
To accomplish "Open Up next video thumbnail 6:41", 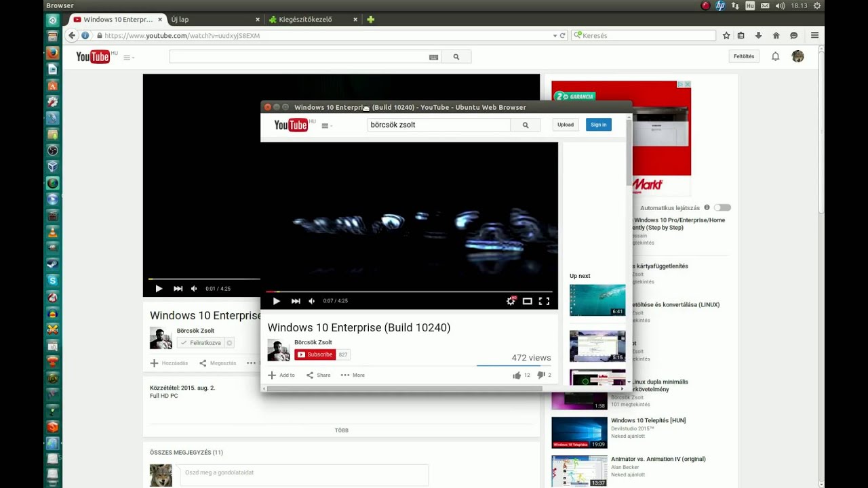I will pyautogui.click(x=597, y=300).
